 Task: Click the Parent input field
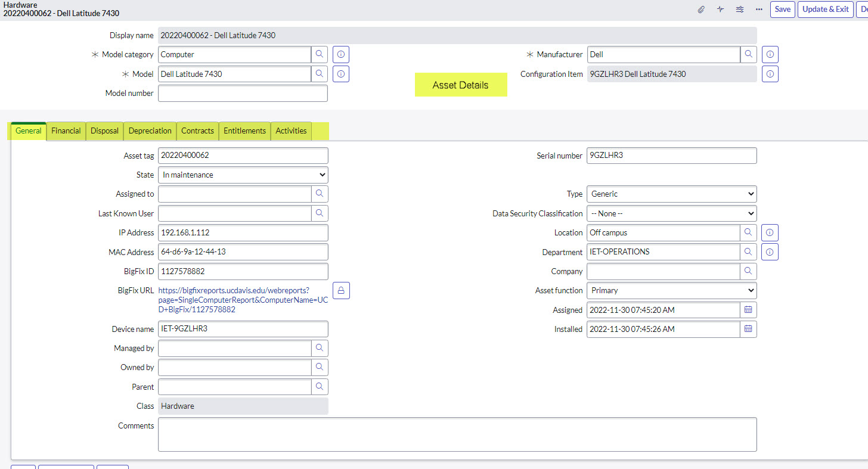(x=234, y=387)
